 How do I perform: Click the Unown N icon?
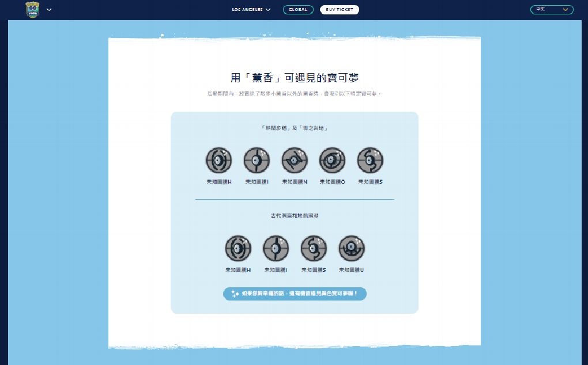click(x=295, y=160)
